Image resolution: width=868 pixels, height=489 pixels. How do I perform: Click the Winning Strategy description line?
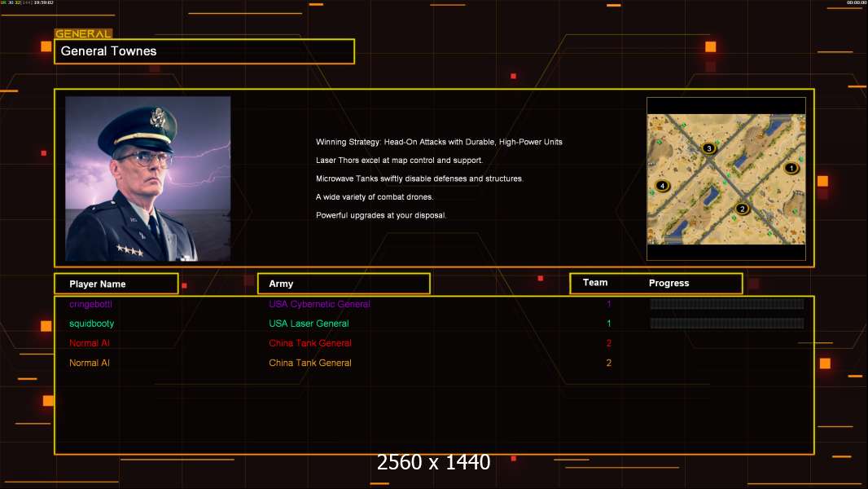(439, 142)
